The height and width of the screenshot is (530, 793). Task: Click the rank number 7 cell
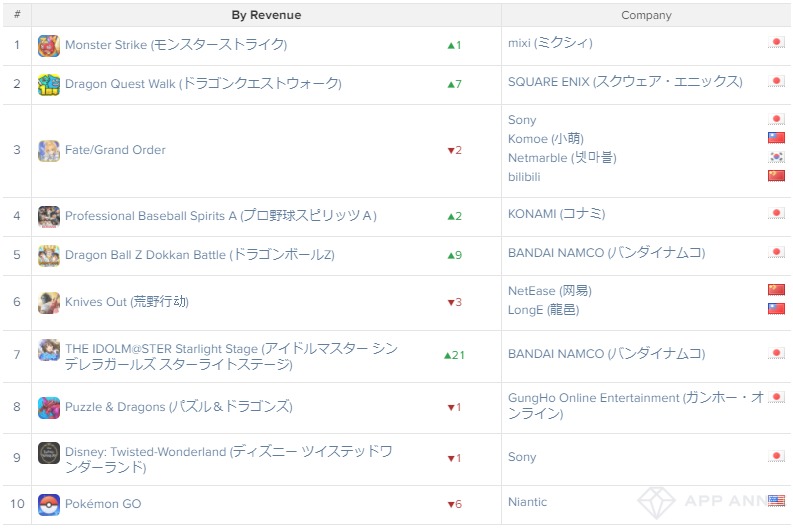pos(17,355)
